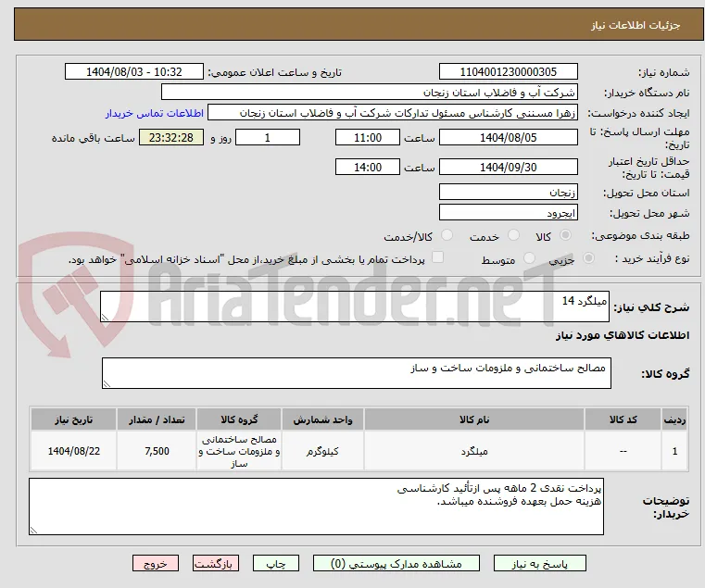Click the میلگرد cell in the goods table
The image size is (705, 588).
[x=474, y=451]
